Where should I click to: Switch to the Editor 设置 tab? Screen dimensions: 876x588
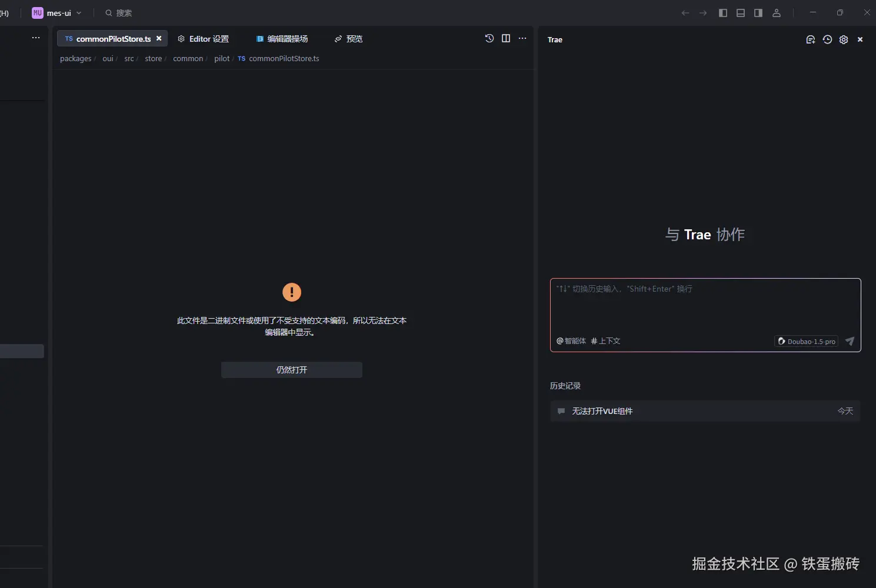(204, 39)
